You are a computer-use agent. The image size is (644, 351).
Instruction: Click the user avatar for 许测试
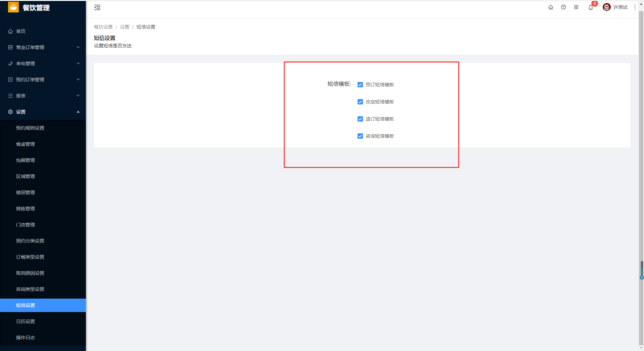606,7
